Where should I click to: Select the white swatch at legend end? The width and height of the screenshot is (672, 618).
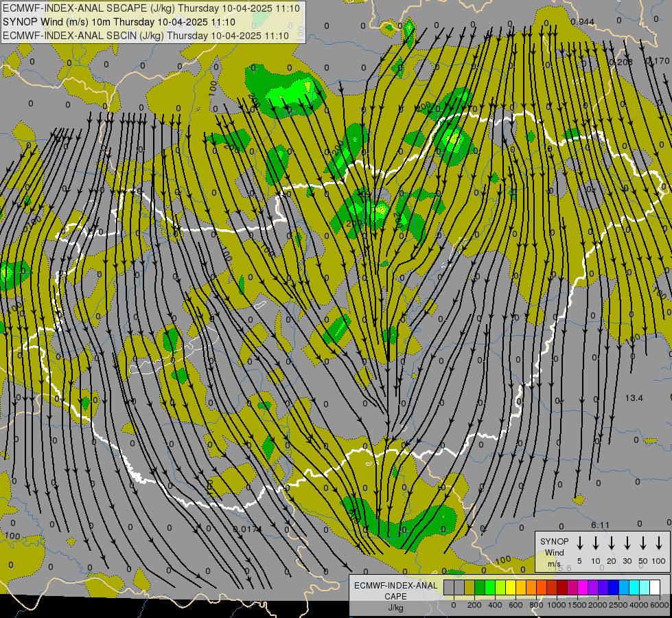655,587
